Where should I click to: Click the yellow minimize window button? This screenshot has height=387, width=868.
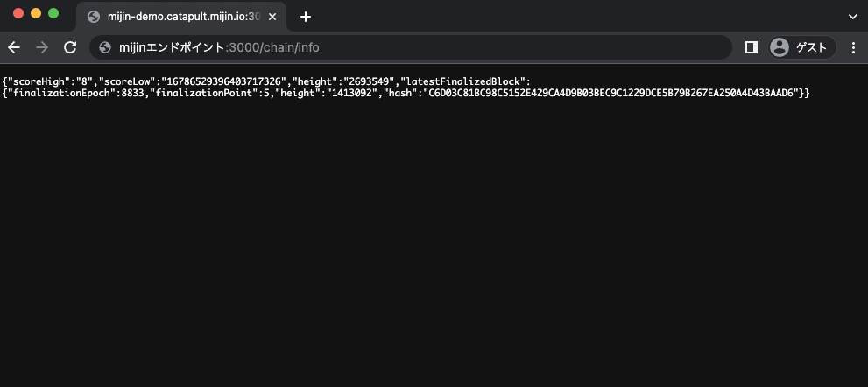tap(36, 13)
